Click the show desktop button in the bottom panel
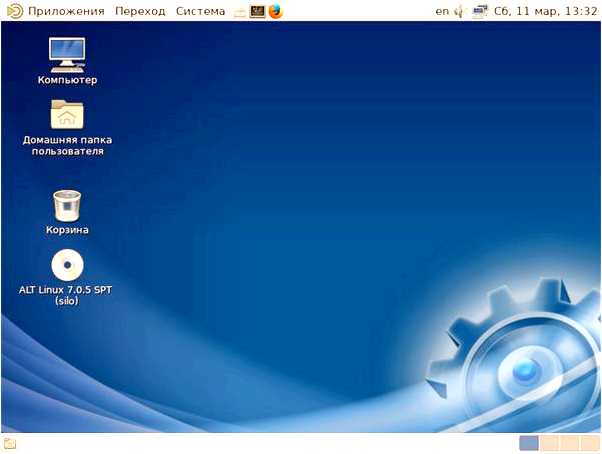 (10, 444)
